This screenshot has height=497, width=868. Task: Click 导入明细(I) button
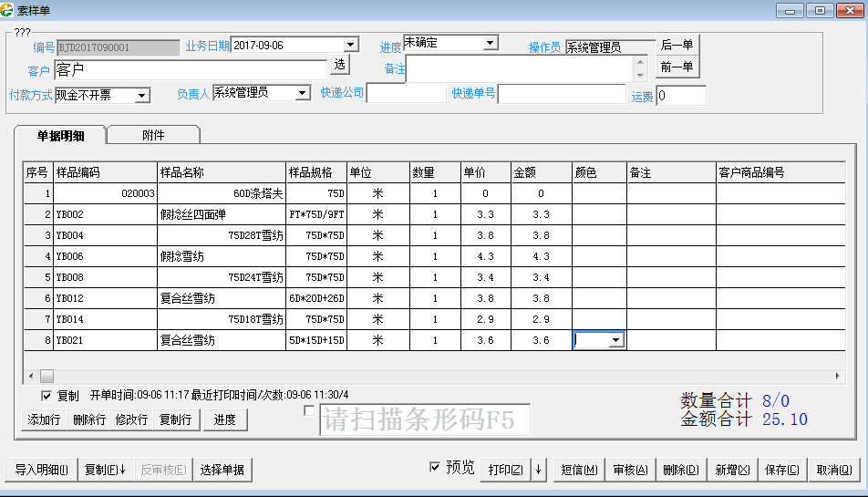tap(42, 470)
